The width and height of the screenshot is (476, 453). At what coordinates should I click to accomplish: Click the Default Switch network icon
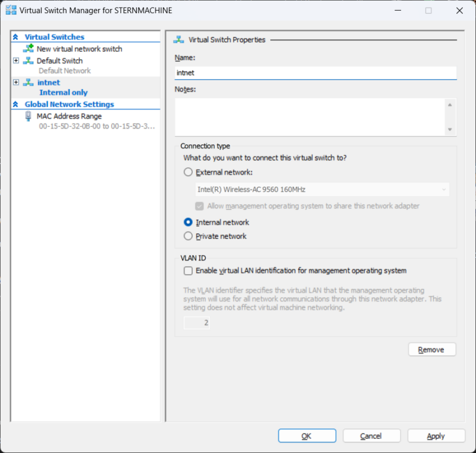coord(28,61)
